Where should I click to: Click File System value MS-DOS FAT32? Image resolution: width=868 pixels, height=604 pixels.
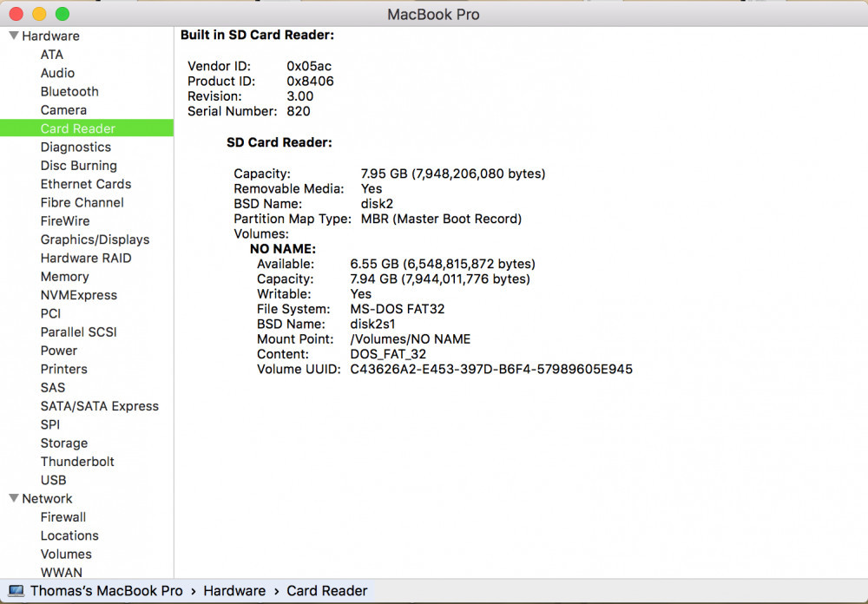398,309
